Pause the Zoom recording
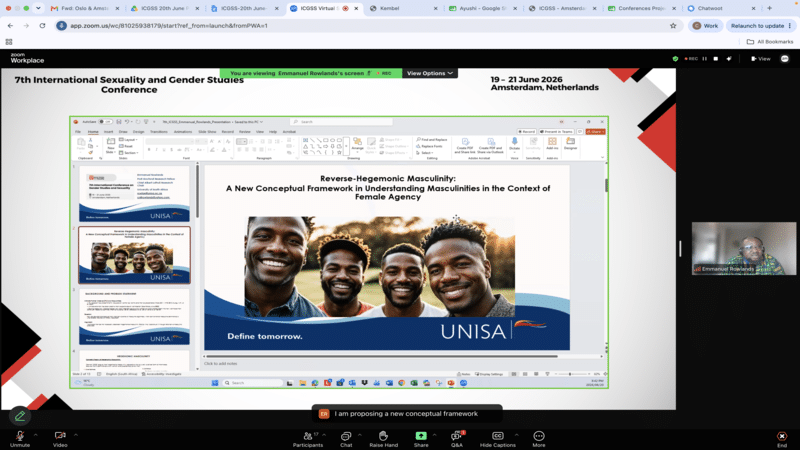 tap(705, 59)
